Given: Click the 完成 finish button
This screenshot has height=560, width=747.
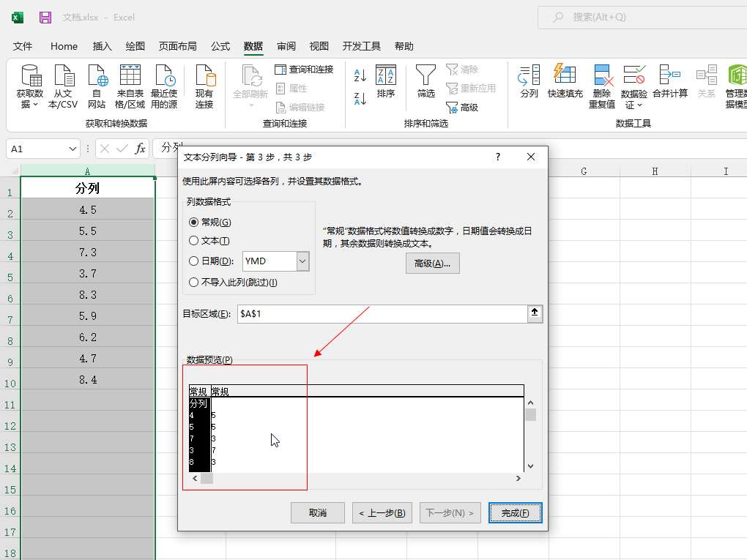Looking at the screenshot, I should (x=515, y=513).
